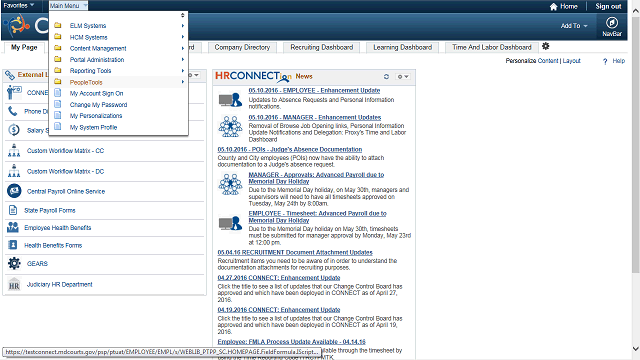Image resolution: width=640 pixels, height=360 pixels.
Task: Open EMPLOYEE Timesheet Advanced Payroll link
Action: click(x=318, y=217)
